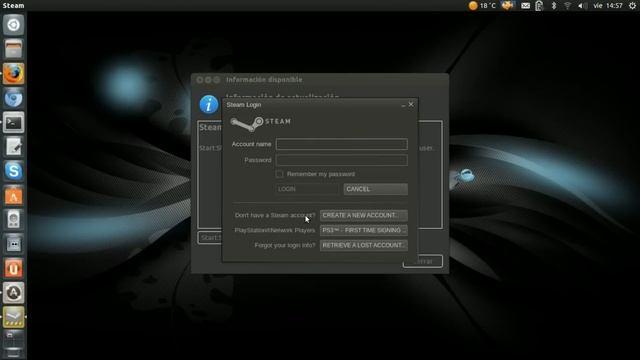Toggle Remember my password checkbox

click(280, 174)
